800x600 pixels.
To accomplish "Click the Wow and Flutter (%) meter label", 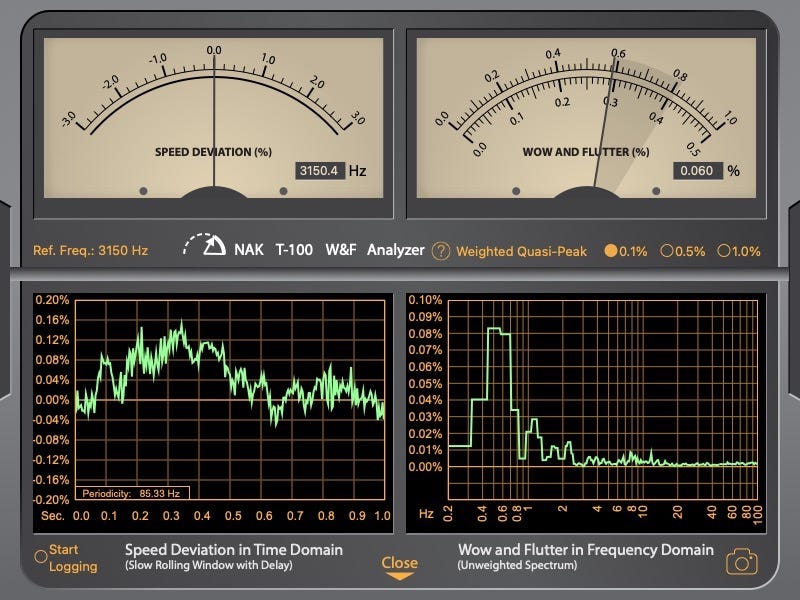I will coord(586,152).
